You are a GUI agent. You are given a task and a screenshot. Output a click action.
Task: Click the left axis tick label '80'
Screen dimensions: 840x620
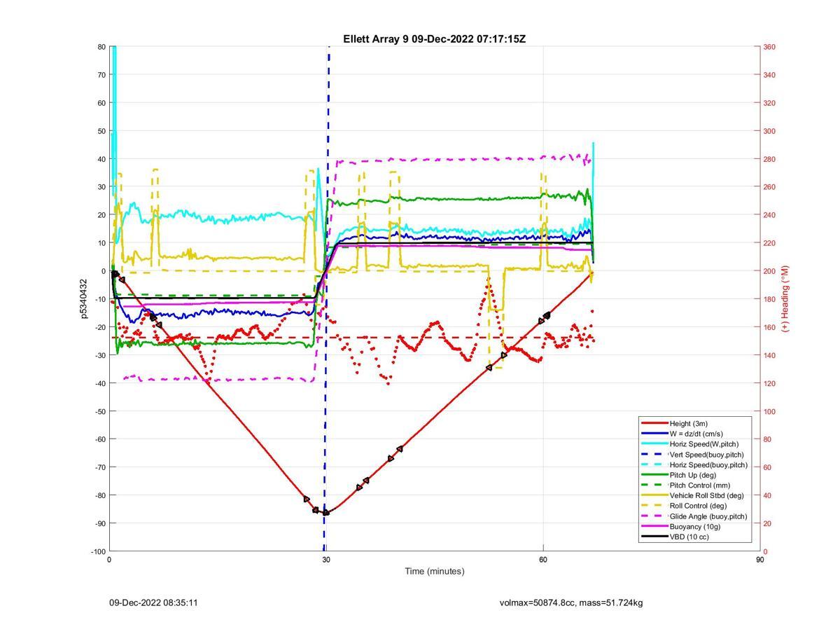click(101, 47)
